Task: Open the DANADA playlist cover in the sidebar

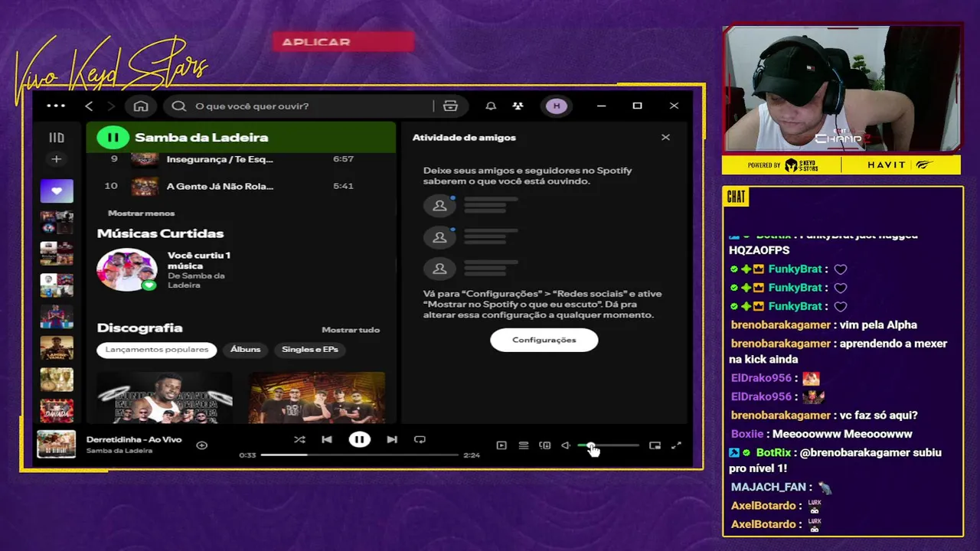Action: (x=57, y=411)
